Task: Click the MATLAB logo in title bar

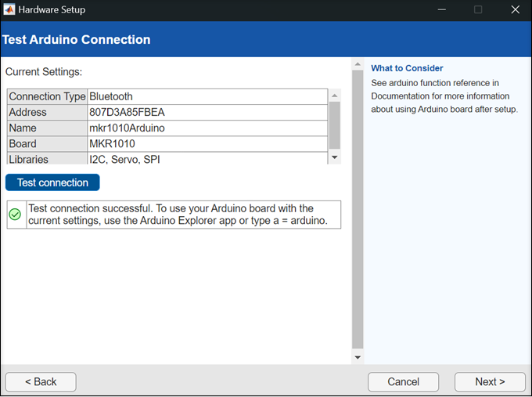Action: (10, 10)
